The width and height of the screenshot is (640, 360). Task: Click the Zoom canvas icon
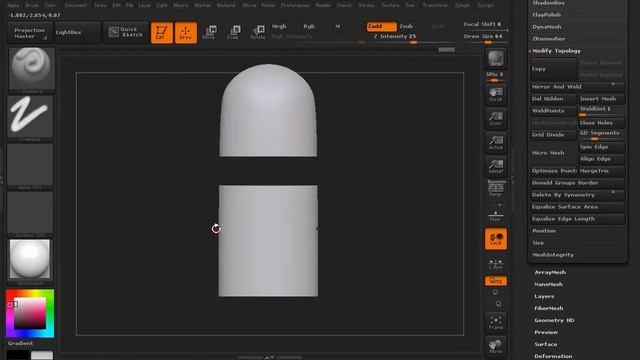point(496,118)
